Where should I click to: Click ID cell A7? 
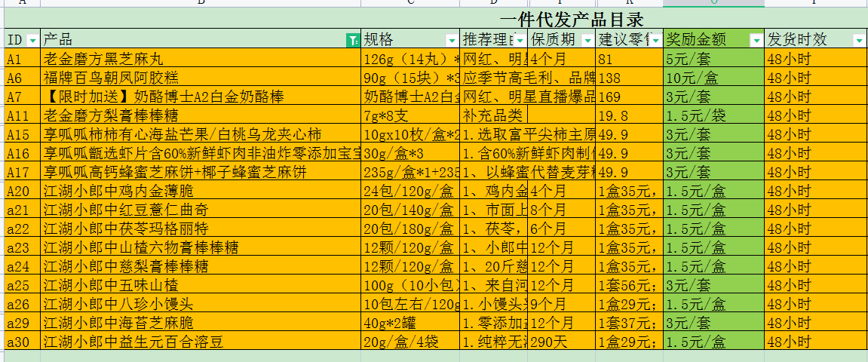pos(23,97)
